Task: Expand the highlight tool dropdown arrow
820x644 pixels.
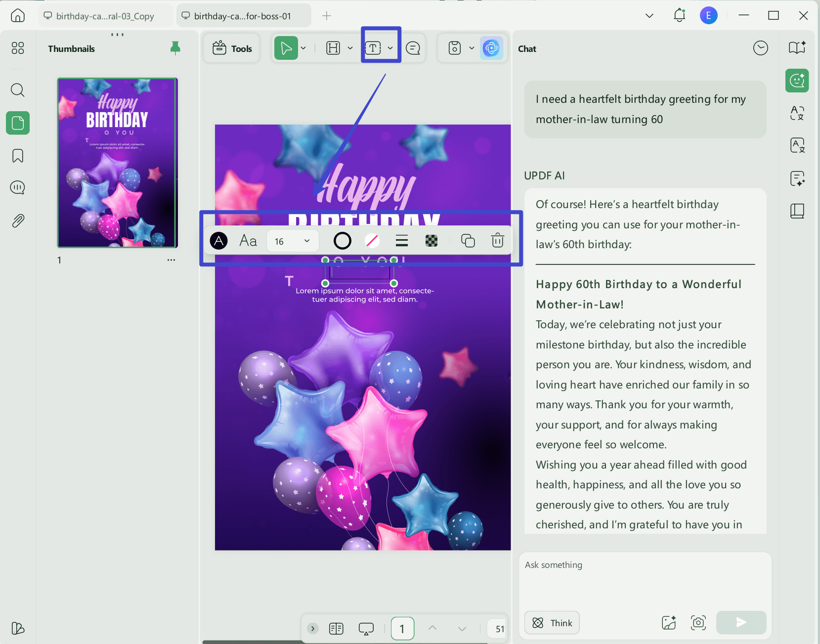Action: (350, 48)
